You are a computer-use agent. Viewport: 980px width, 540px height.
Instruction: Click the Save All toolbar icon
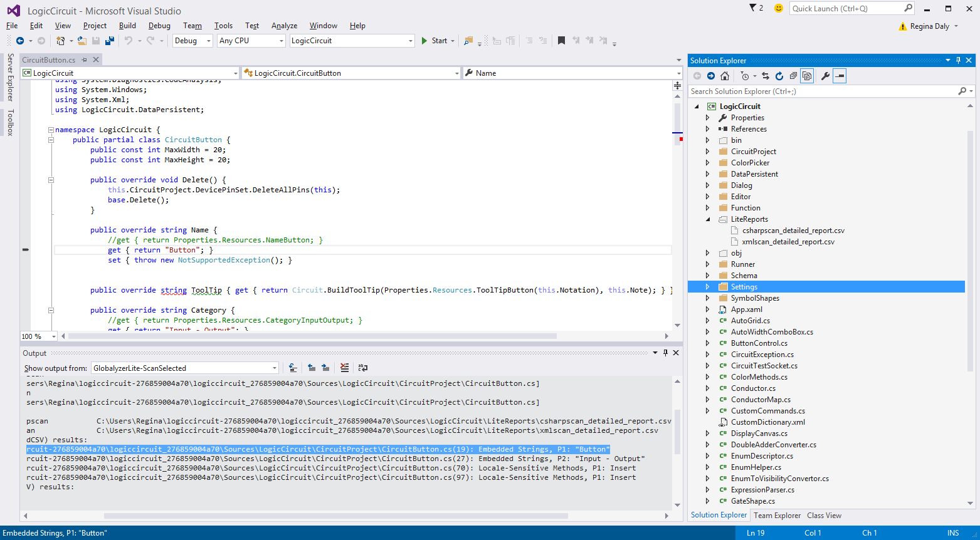pos(110,41)
